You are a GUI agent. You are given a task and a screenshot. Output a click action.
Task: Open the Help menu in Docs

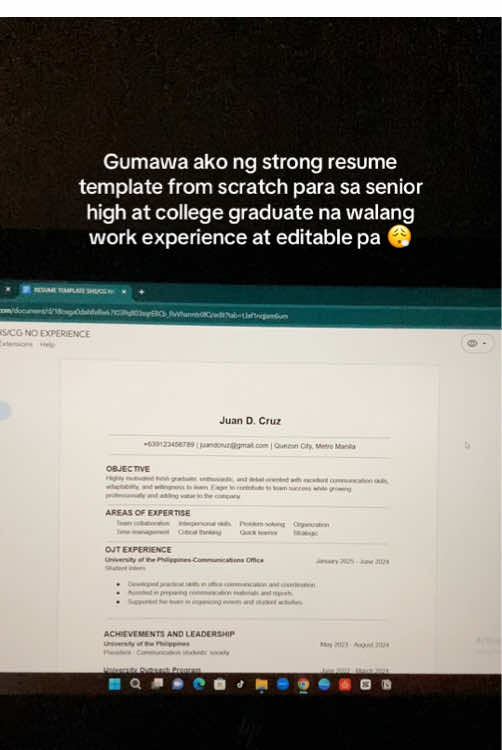pos(47,344)
